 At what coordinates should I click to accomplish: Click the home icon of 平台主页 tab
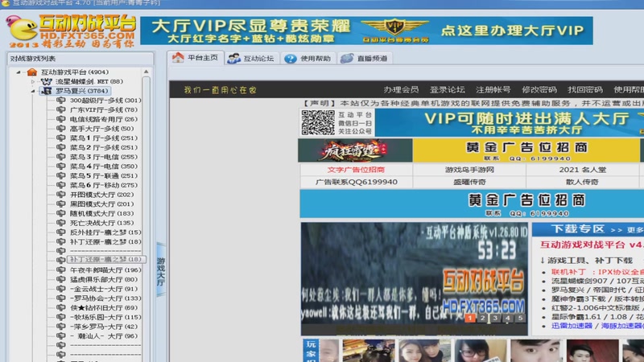pos(178,57)
